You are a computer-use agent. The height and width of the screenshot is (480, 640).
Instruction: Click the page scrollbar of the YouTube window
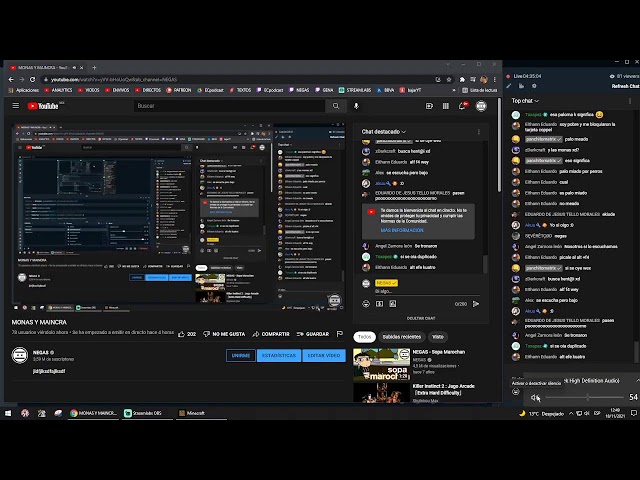[x=499, y=145]
